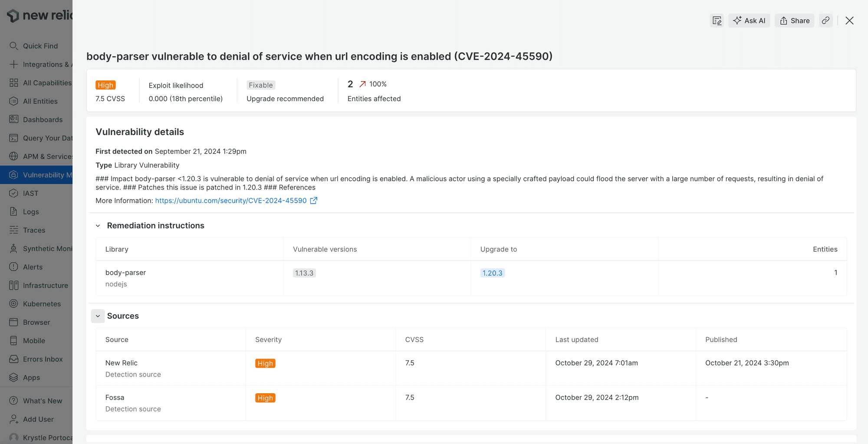Collapse the Remediation instructions section
Image resolution: width=868 pixels, height=444 pixels.
98,225
